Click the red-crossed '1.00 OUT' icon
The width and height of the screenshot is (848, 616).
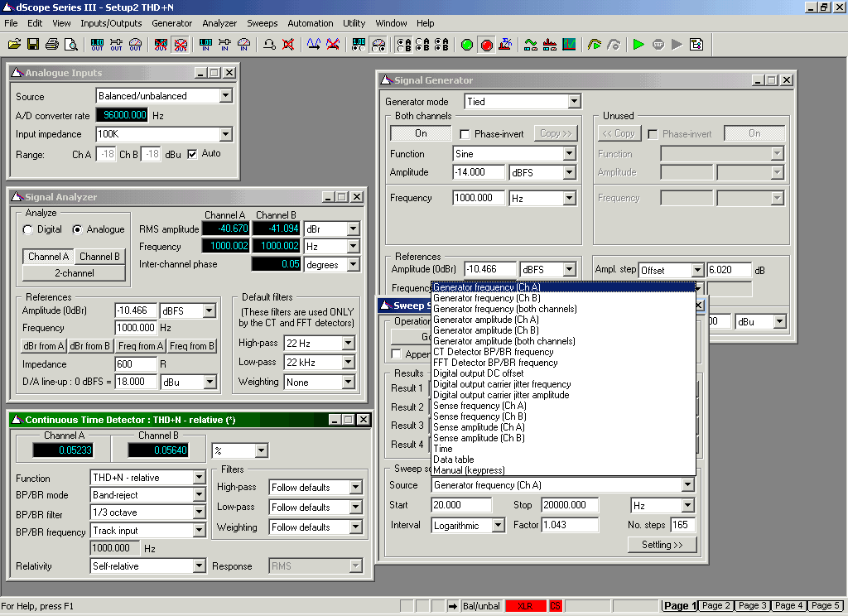point(161,45)
